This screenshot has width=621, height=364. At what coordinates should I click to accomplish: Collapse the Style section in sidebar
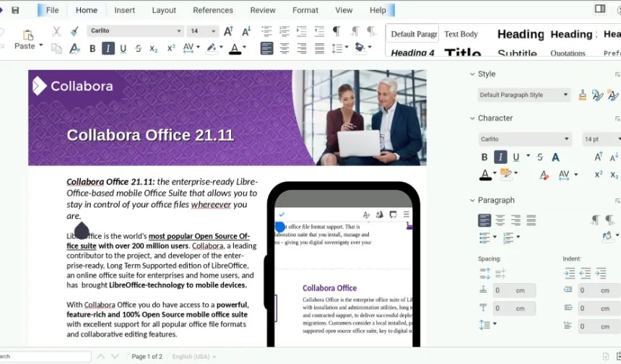(472, 74)
